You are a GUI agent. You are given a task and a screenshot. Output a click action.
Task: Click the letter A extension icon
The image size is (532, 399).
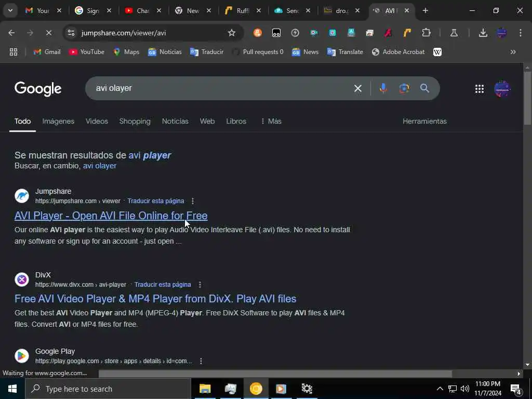click(351, 33)
